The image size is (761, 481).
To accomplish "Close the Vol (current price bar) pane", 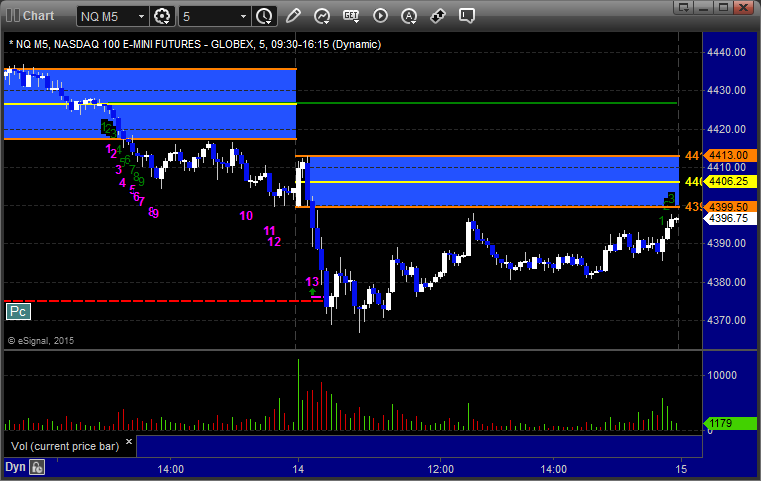I will tap(129, 442).
